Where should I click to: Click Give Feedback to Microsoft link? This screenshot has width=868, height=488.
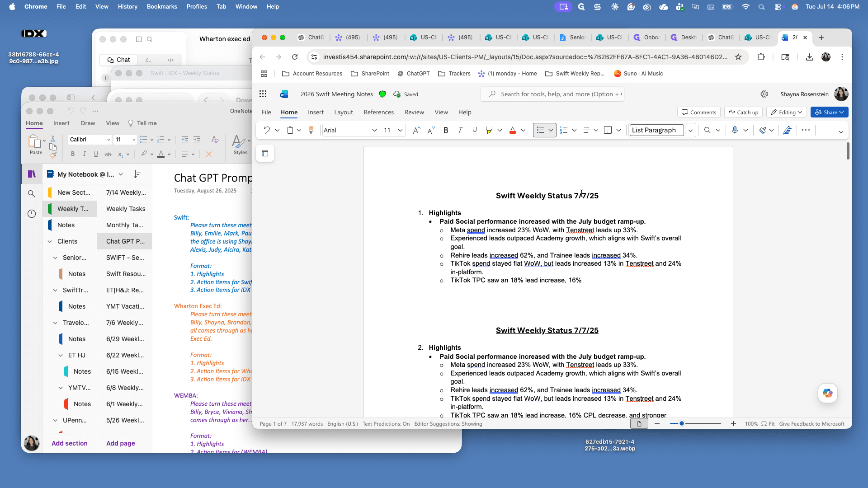[x=811, y=424]
